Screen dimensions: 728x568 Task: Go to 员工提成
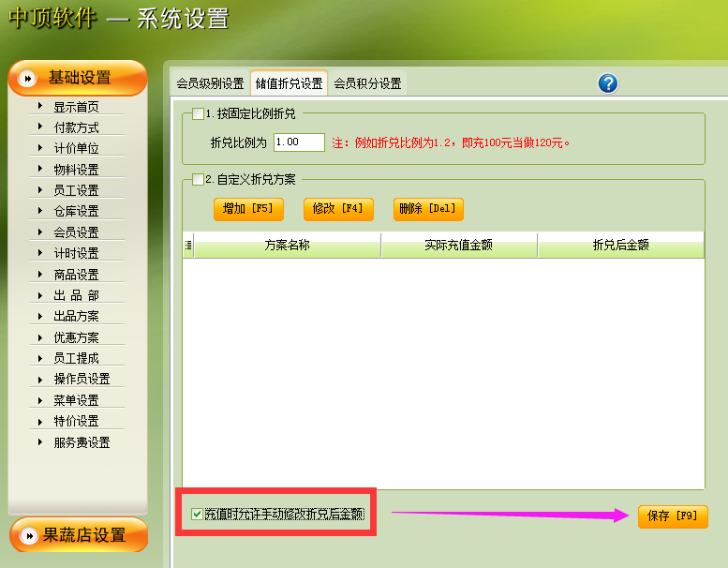click(77, 358)
